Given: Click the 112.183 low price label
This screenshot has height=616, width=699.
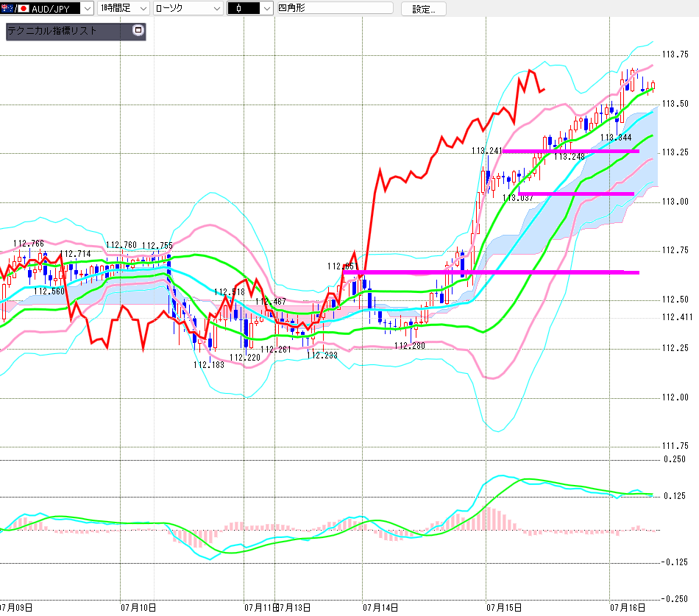Looking at the screenshot, I should (209, 365).
